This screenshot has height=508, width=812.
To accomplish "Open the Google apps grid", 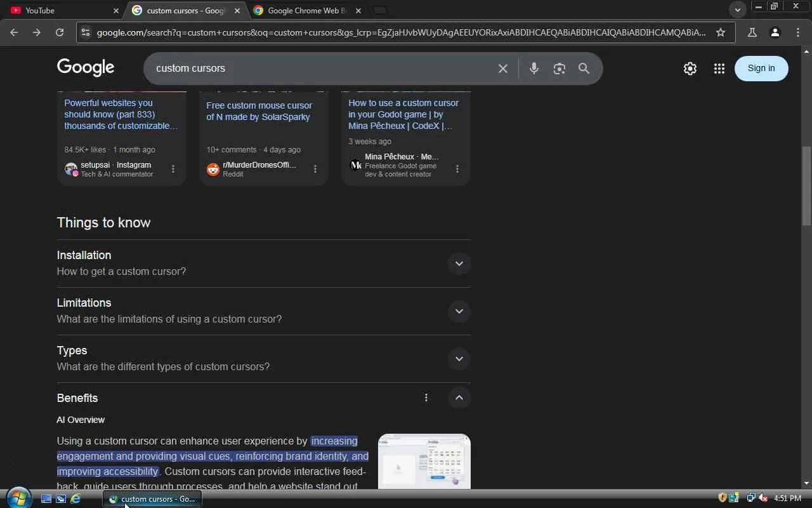I will [719, 69].
